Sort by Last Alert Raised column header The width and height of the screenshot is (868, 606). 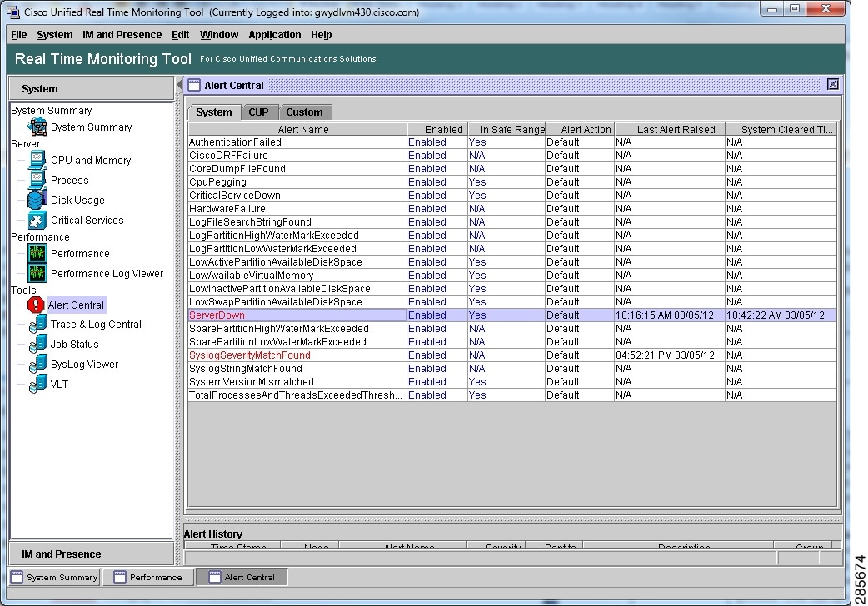(670, 130)
